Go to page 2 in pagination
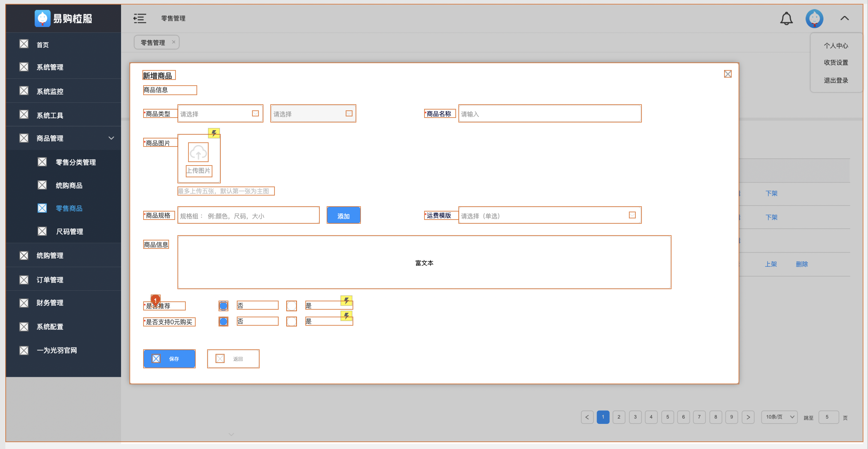 (x=619, y=417)
